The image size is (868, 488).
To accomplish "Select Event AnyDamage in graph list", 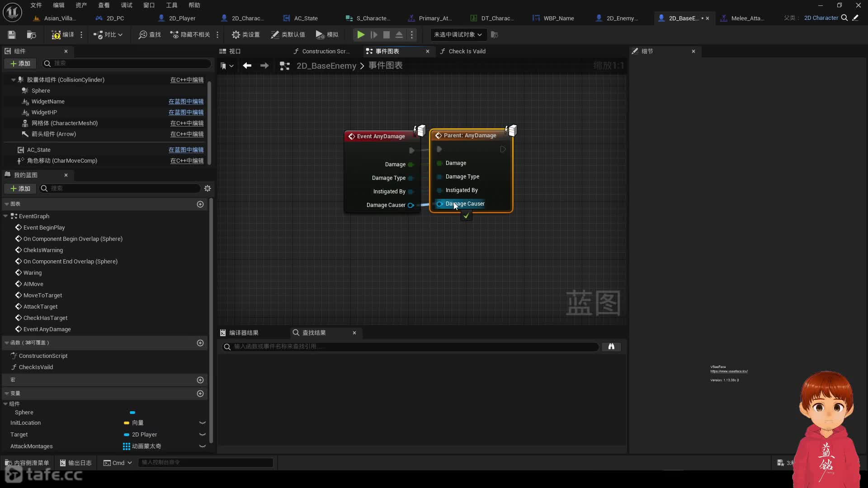I will coord(47,329).
